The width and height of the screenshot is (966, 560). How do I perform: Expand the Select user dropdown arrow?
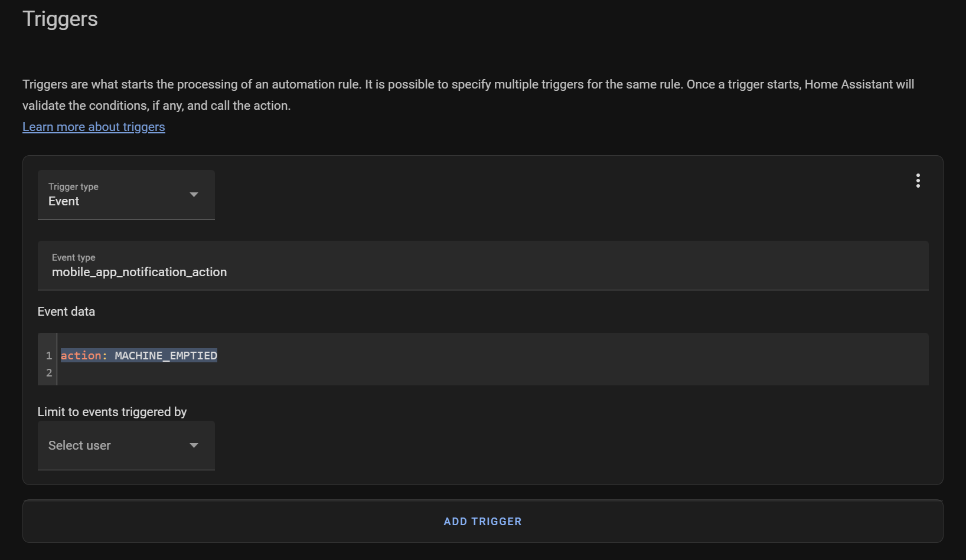pyautogui.click(x=194, y=446)
